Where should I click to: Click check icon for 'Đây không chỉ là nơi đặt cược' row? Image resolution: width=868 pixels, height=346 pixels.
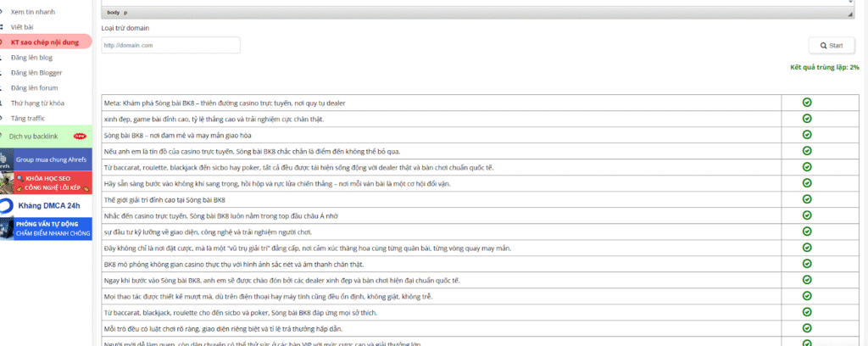coord(807,247)
